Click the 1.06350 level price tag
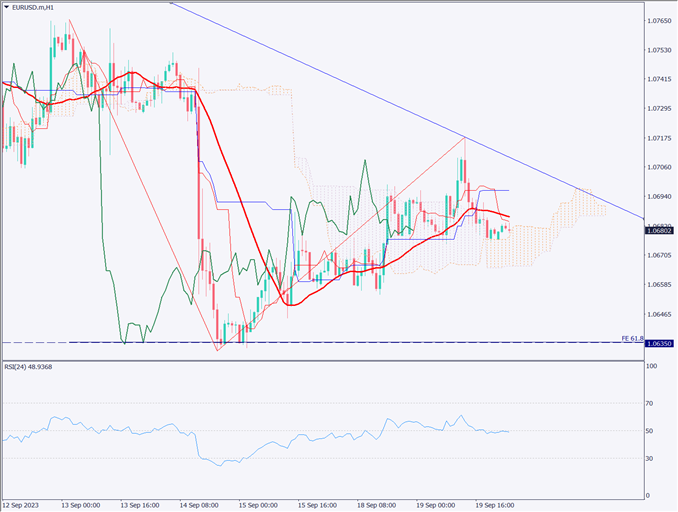This screenshot has height=512, width=678. click(659, 343)
